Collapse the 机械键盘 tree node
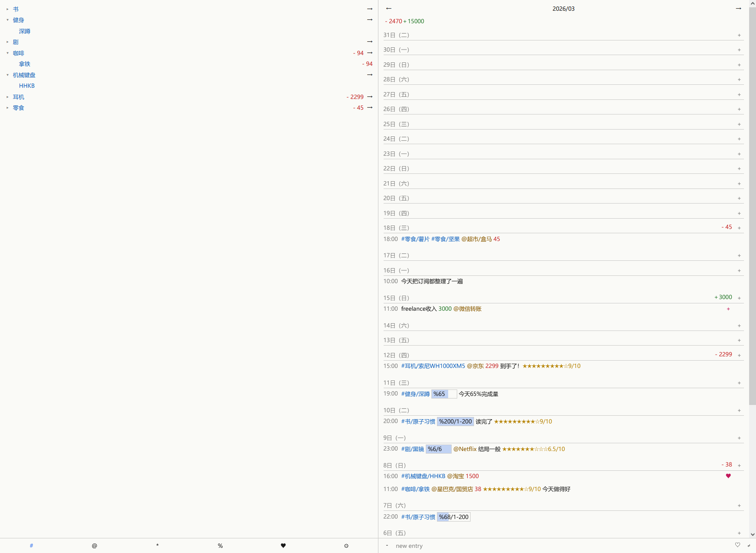 coord(7,75)
